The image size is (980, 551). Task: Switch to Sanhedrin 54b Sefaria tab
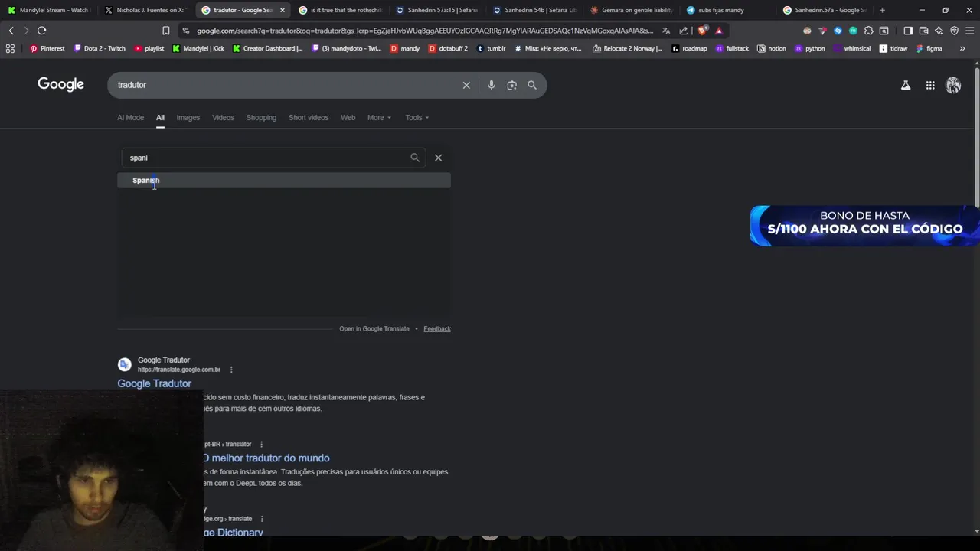534,10
